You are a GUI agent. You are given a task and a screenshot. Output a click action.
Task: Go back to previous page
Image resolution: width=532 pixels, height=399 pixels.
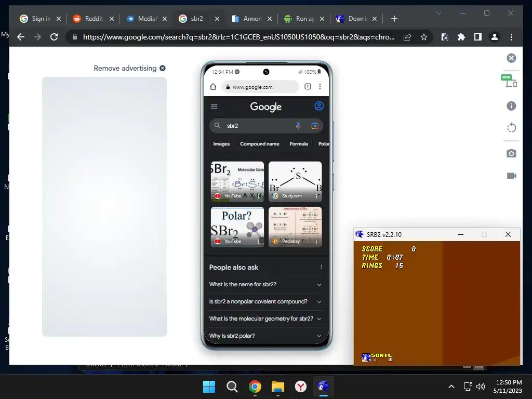coord(21,37)
